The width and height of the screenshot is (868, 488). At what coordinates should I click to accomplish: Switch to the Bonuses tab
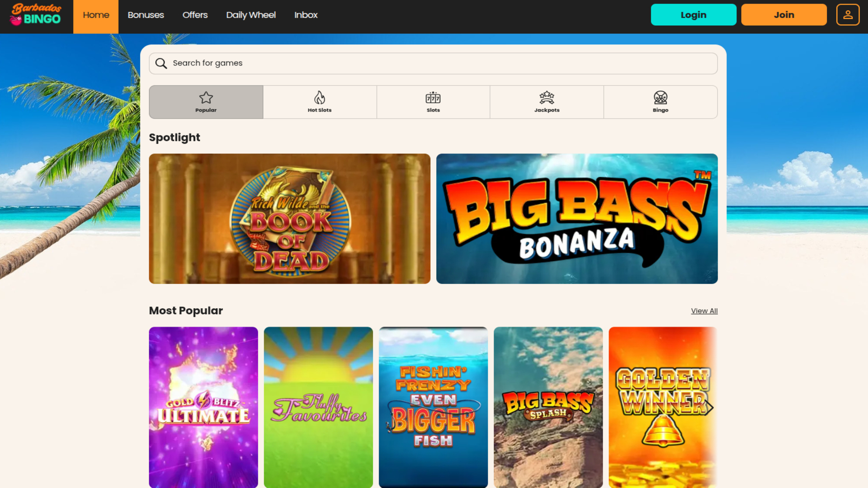(146, 15)
